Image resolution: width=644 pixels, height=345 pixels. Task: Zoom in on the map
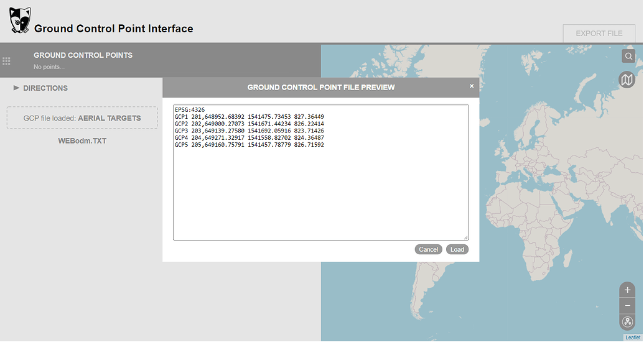pyautogui.click(x=627, y=290)
